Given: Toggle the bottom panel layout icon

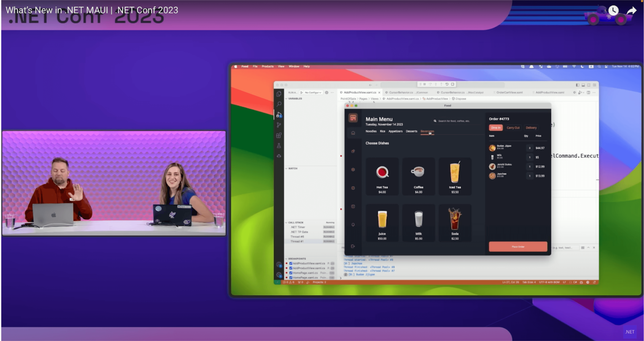Looking at the screenshot, I should click(583, 85).
